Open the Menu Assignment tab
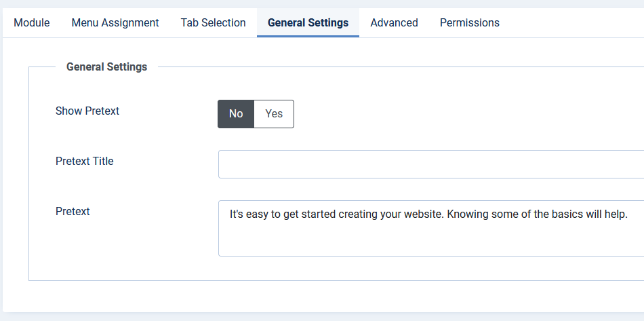644x321 pixels. pos(115,22)
